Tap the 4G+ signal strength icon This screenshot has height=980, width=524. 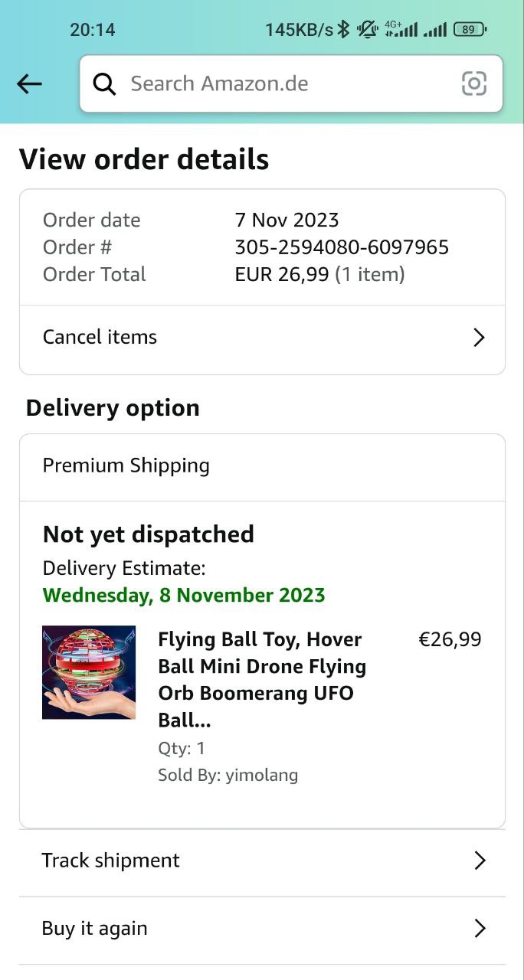click(401, 30)
